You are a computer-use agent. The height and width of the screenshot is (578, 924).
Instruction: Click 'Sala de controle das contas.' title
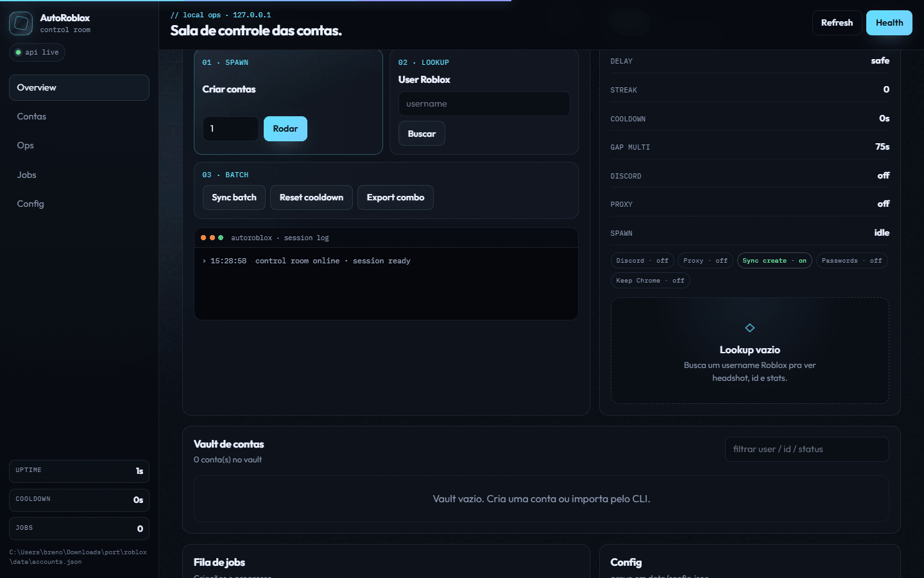coord(256,31)
